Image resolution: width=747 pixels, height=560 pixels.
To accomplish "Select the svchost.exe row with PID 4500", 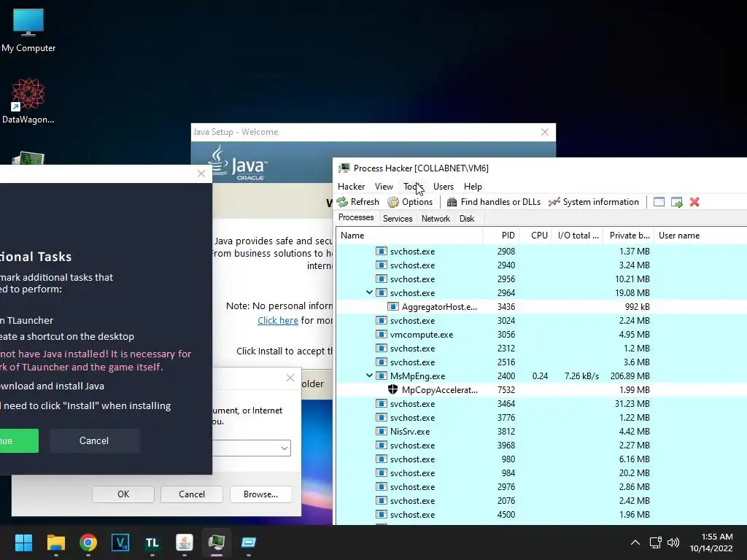I will 542,514.
